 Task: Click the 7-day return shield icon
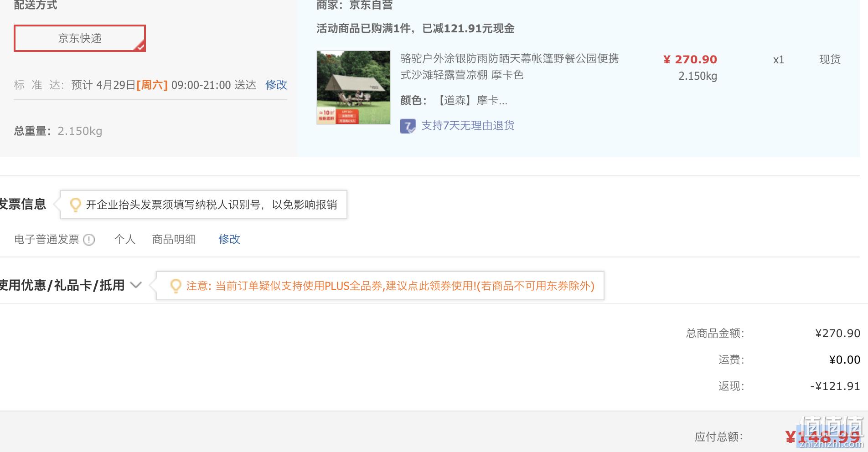pos(408,126)
